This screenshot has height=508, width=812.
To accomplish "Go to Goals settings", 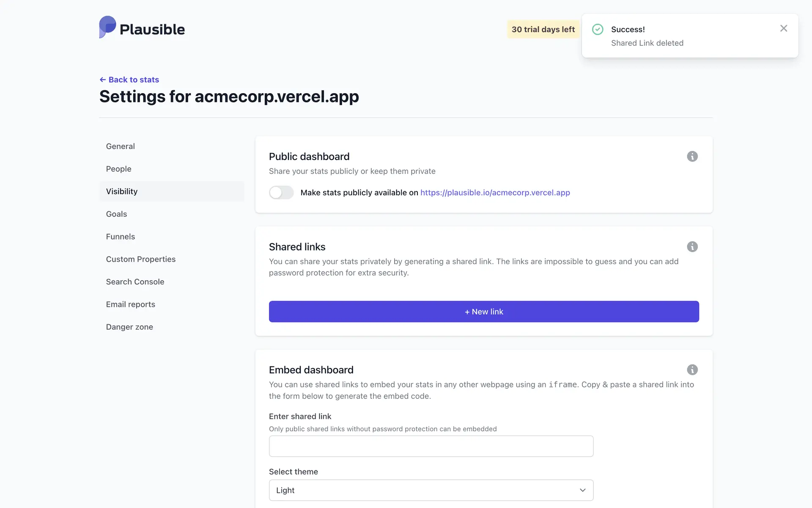I will 117,214.
